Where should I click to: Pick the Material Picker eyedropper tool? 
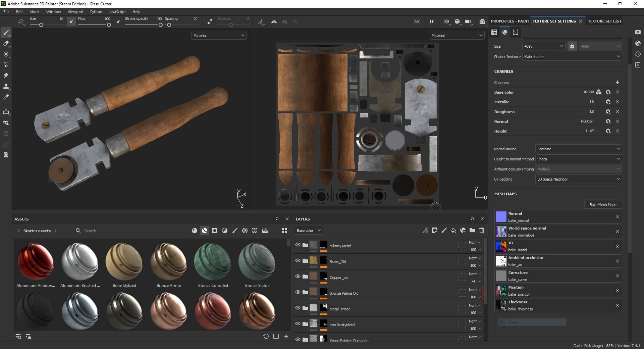click(6, 97)
